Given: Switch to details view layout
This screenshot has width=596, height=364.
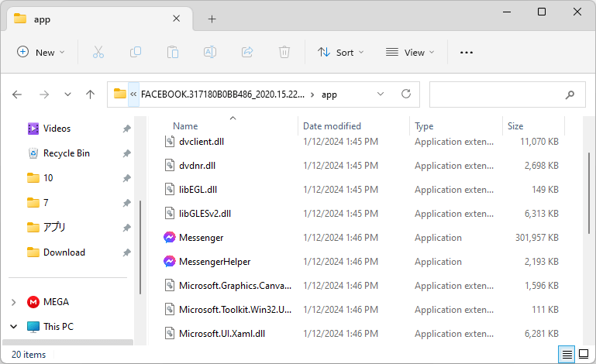Looking at the screenshot, I should (x=567, y=355).
